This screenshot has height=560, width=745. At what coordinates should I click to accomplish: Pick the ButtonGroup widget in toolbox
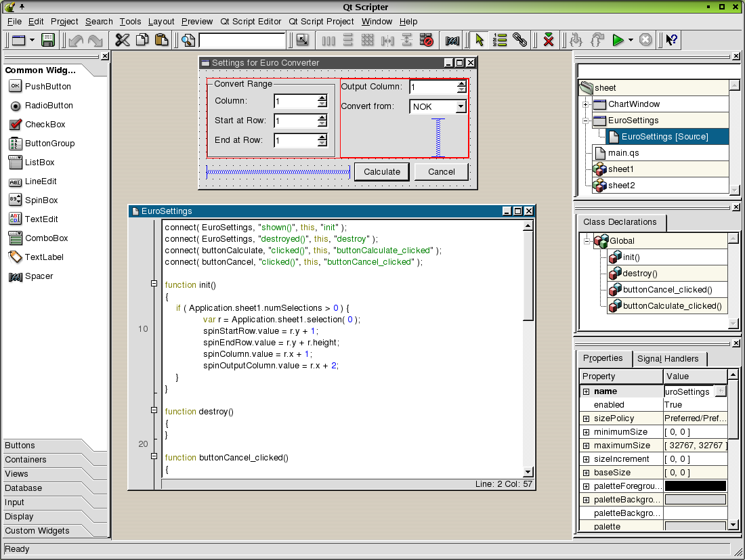coord(42,144)
